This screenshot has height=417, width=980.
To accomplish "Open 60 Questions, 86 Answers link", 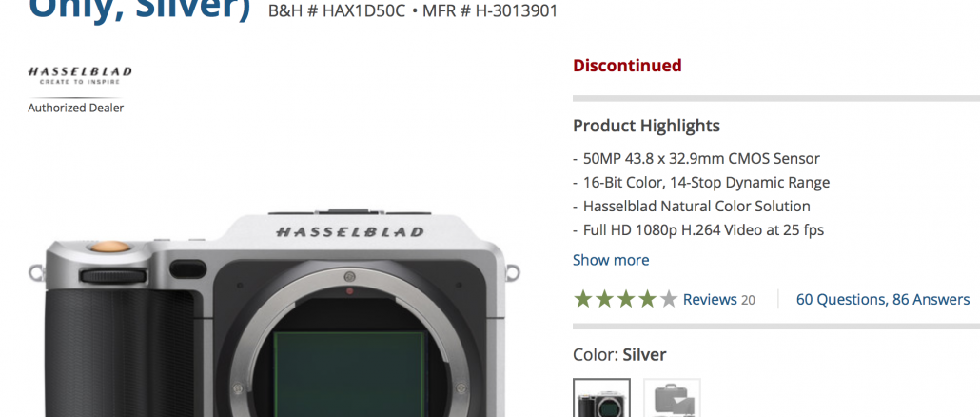I will tap(883, 300).
